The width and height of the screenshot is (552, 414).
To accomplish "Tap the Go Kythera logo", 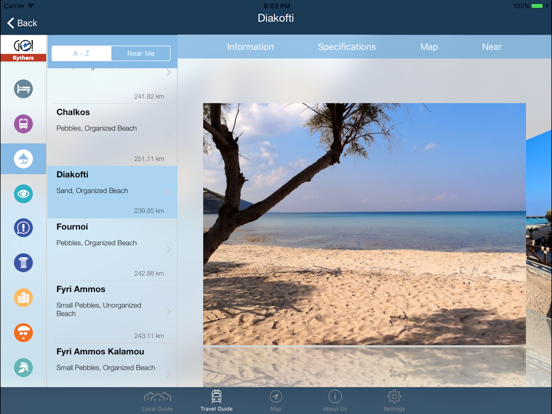I will [23, 49].
